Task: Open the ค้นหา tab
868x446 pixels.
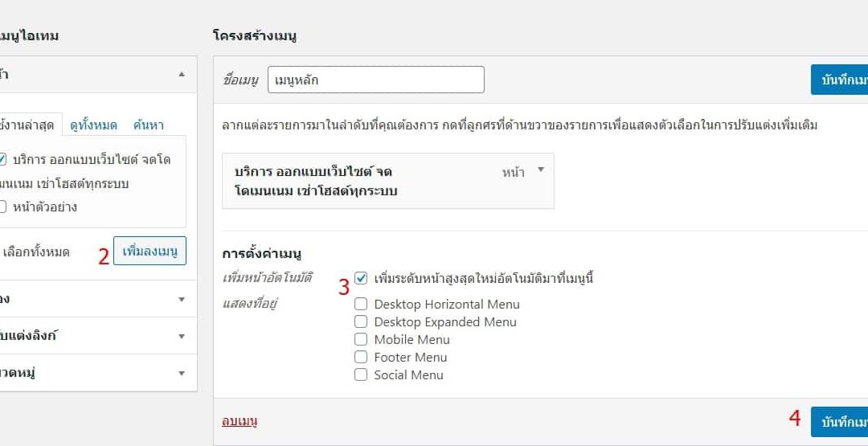Action: [x=149, y=125]
